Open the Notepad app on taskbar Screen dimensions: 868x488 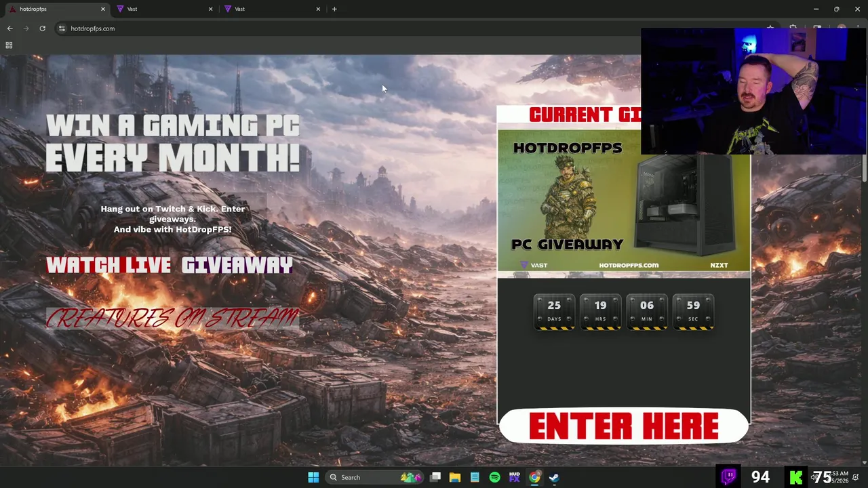[475, 477]
